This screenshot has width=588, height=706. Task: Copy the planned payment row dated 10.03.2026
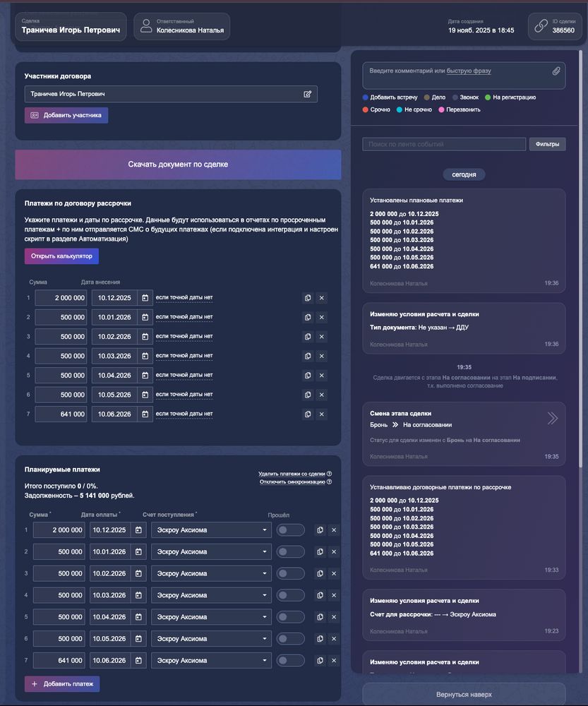[320, 595]
